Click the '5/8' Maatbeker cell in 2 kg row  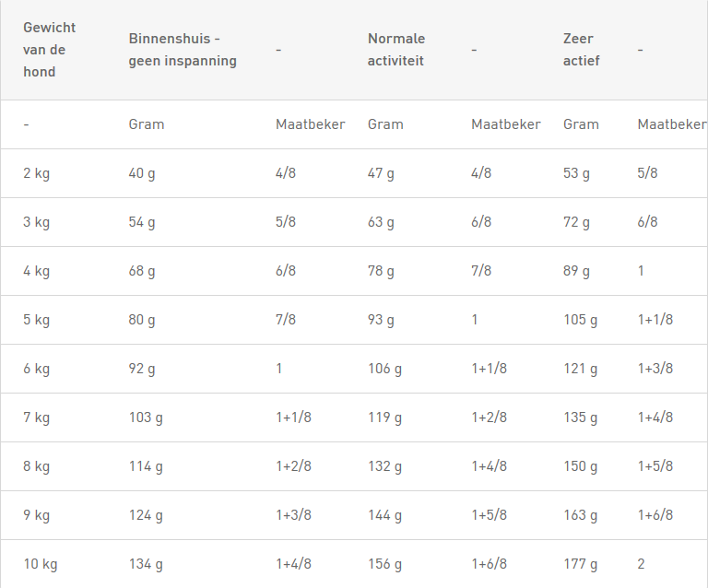tap(647, 173)
